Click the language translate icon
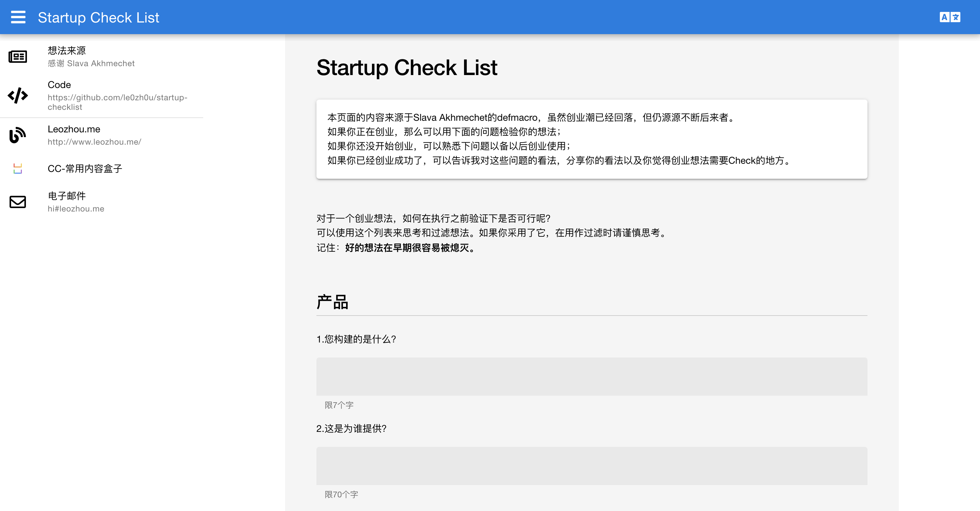The image size is (980, 511). pyautogui.click(x=950, y=17)
